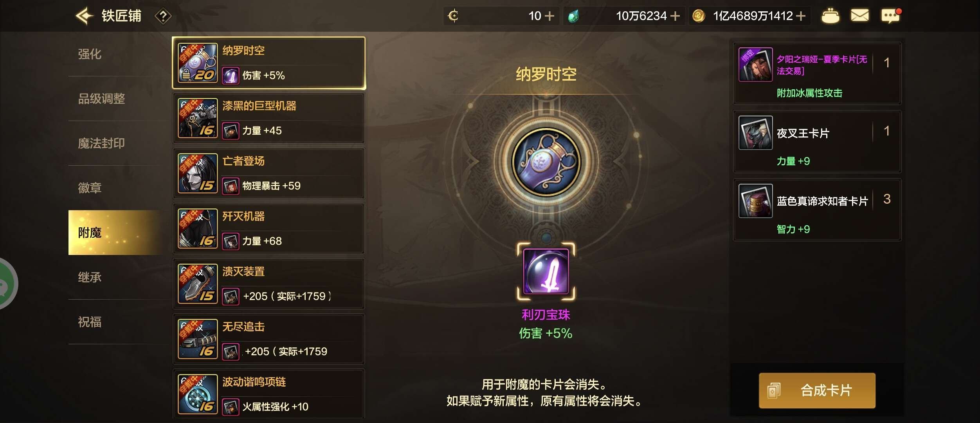Screen dimensions: 980x423
Task: Select the 漆黑的巨型机器 equipment entry
Action: click(269, 118)
